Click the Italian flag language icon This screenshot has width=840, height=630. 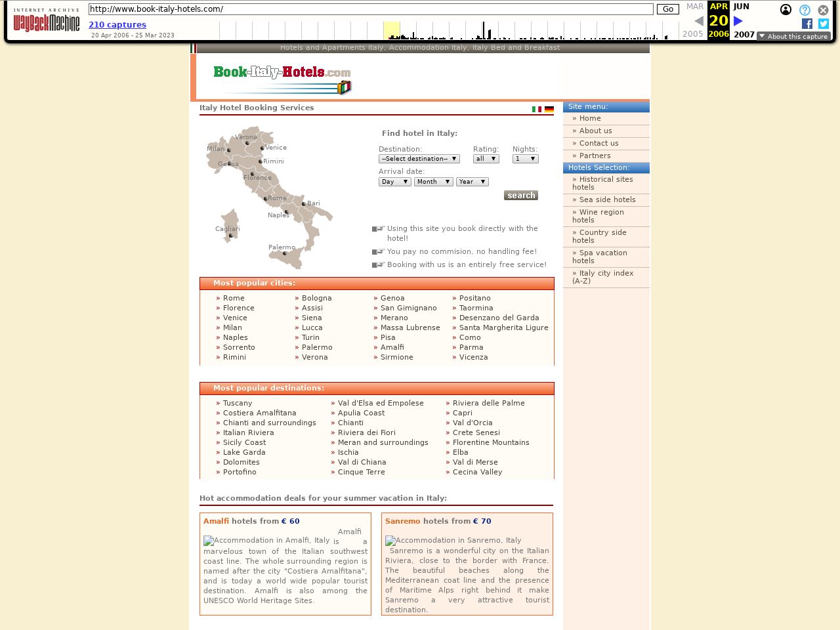tap(536, 110)
